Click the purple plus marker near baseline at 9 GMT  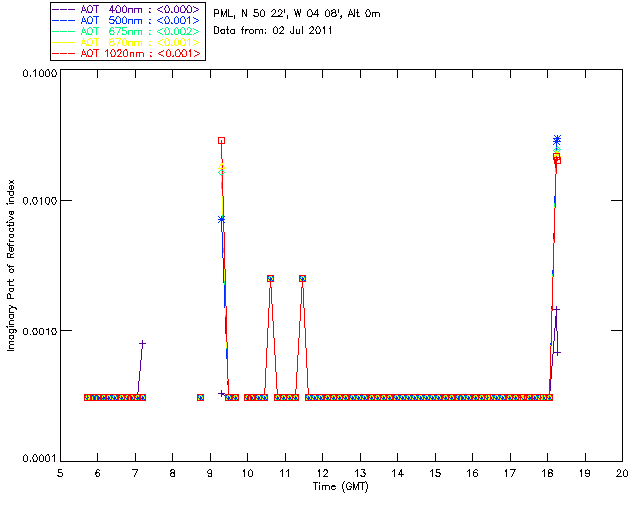[221, 394]
